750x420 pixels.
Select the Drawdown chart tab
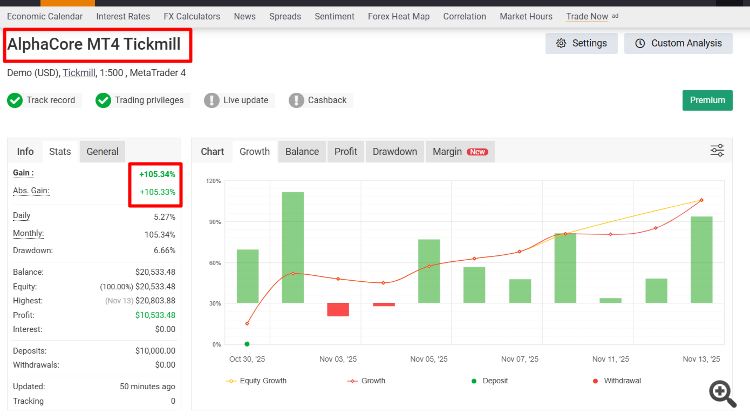click(x=395, y=152)
